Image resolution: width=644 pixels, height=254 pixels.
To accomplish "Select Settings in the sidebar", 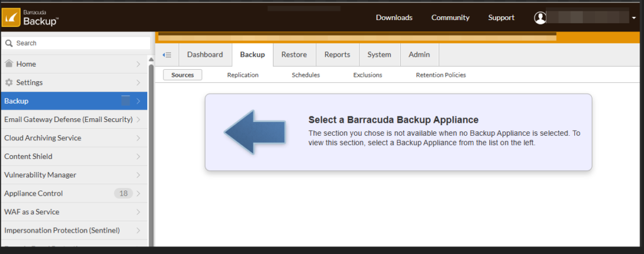I will tap(74, 82).
